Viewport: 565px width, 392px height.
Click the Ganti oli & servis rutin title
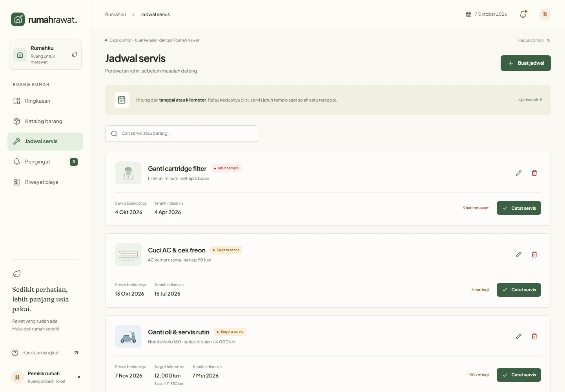179,332
